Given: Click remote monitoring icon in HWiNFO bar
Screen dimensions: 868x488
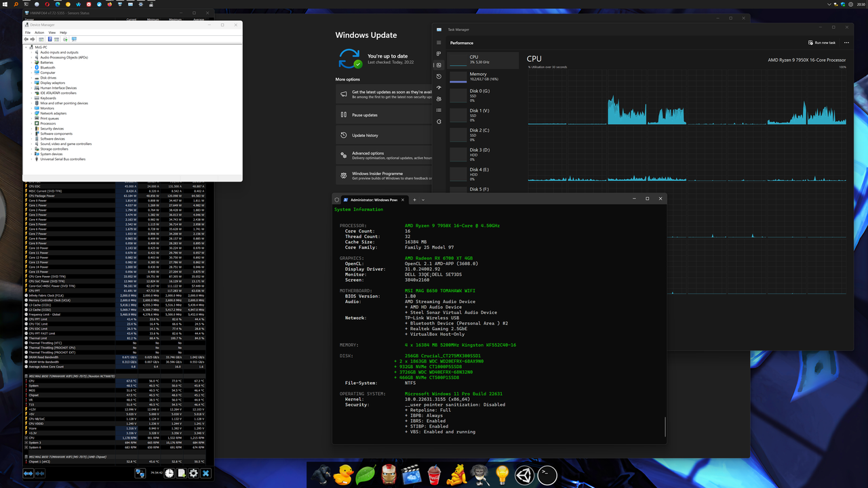Looking at the screenshot, I should pos(140,473).
